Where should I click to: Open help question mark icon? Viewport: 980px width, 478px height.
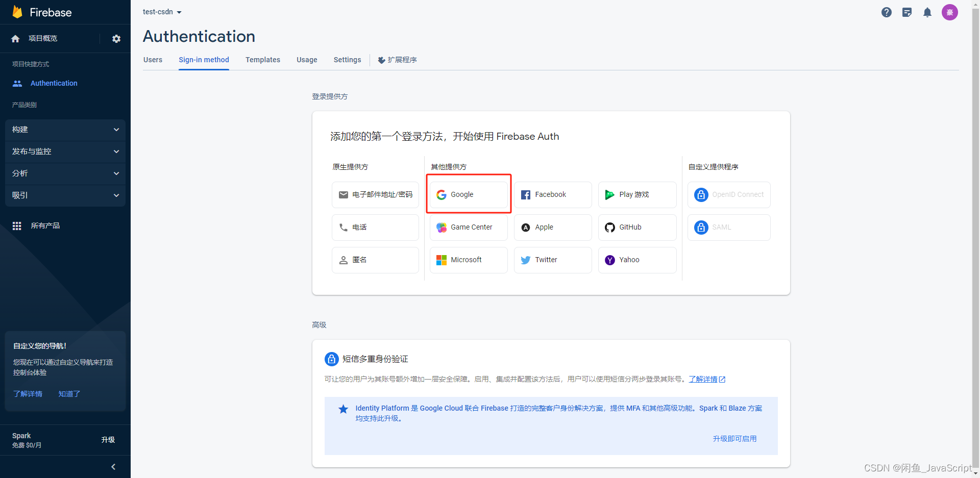click(x=887, y=12)
